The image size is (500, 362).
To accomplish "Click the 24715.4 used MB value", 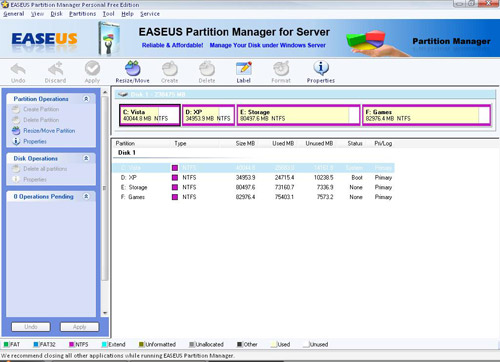I will point(284,178).
